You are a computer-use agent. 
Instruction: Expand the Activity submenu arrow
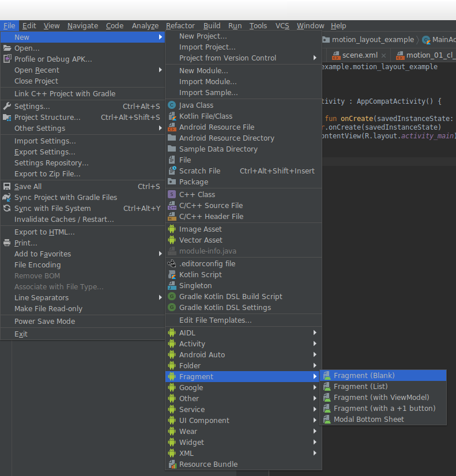[x=315, y=344]
